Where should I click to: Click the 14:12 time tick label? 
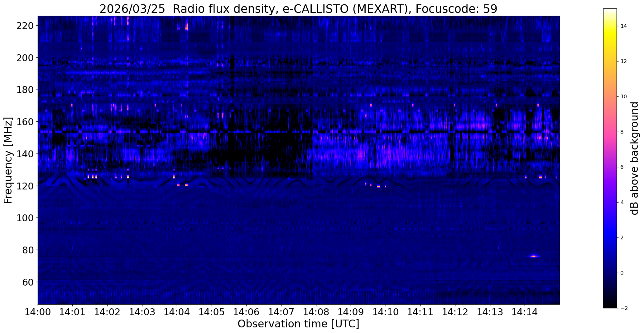[455, 312]
